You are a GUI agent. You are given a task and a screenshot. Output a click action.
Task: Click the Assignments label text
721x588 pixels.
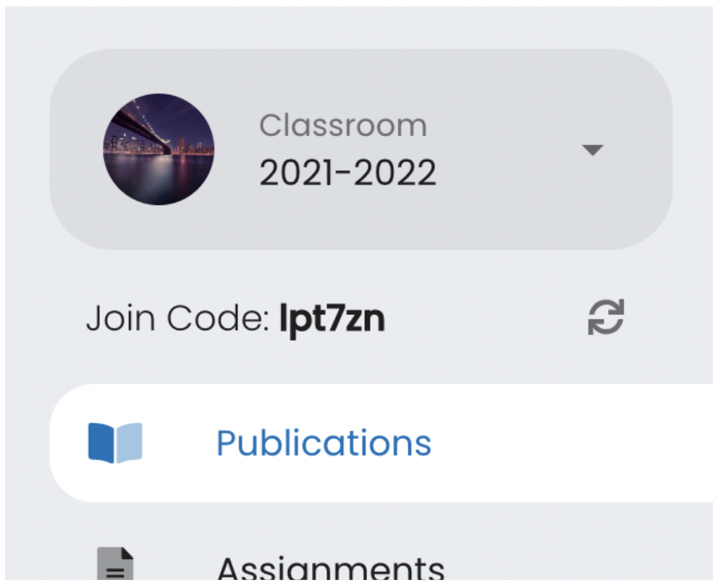(x=331, y=570)
